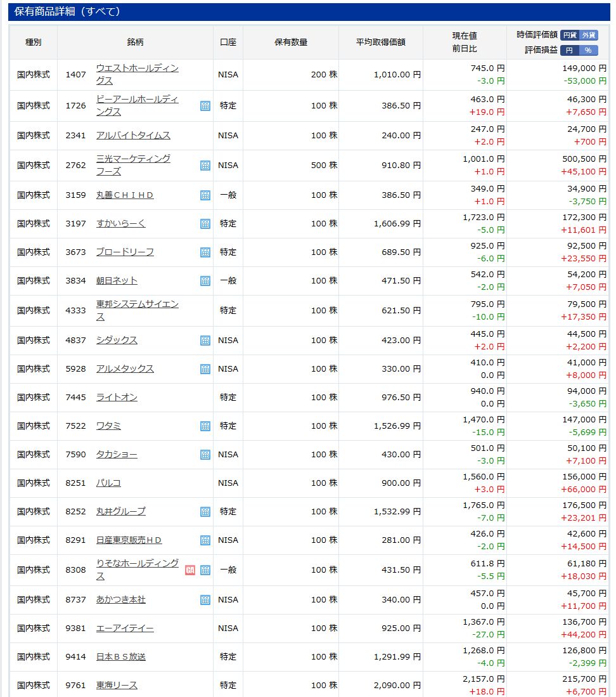Click the 保有商品詳細(すべて) title bar
The image size is (616, 697).
[309, 11]
